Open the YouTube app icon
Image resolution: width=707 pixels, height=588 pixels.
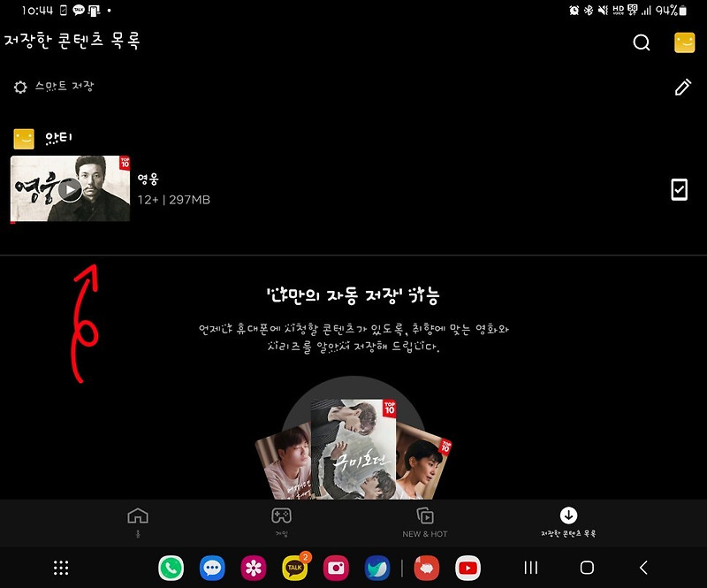[468, 568]
